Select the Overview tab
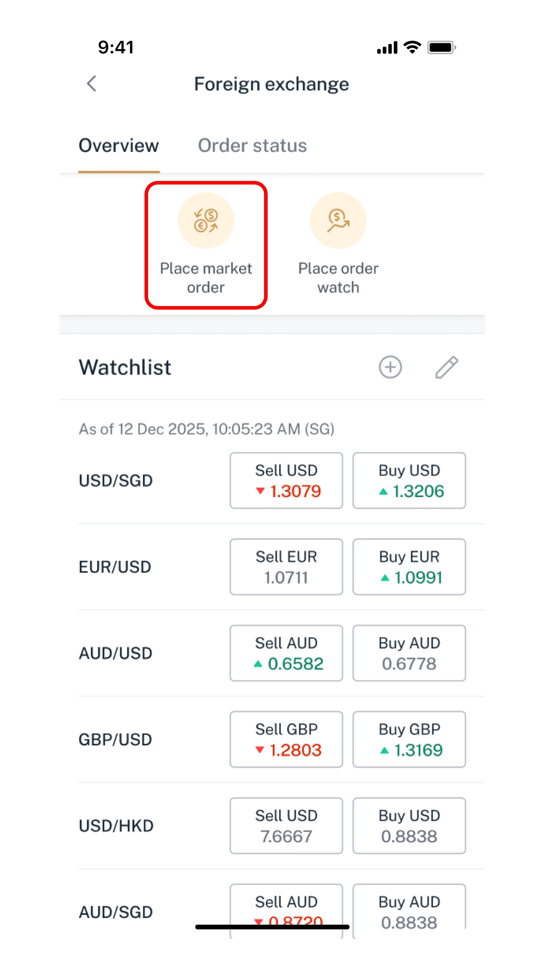The height and width of the screenshot is (980, 544). (119, 146)
